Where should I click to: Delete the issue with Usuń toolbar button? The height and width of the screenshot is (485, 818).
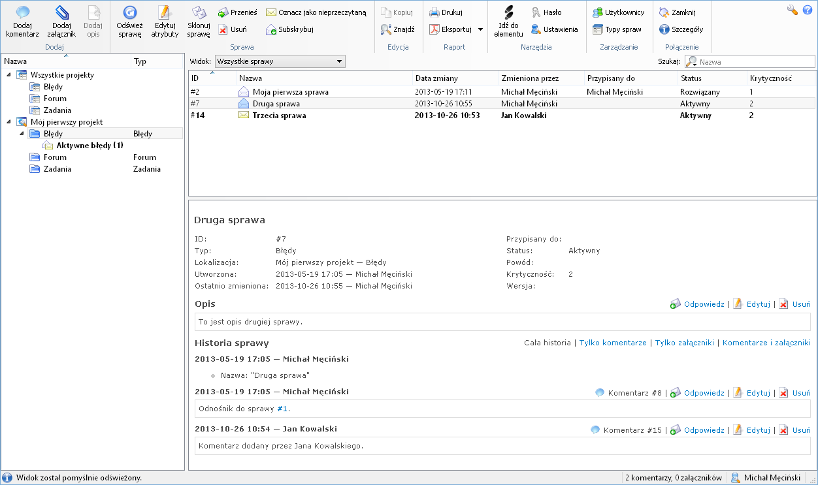[x=233, y=30]
